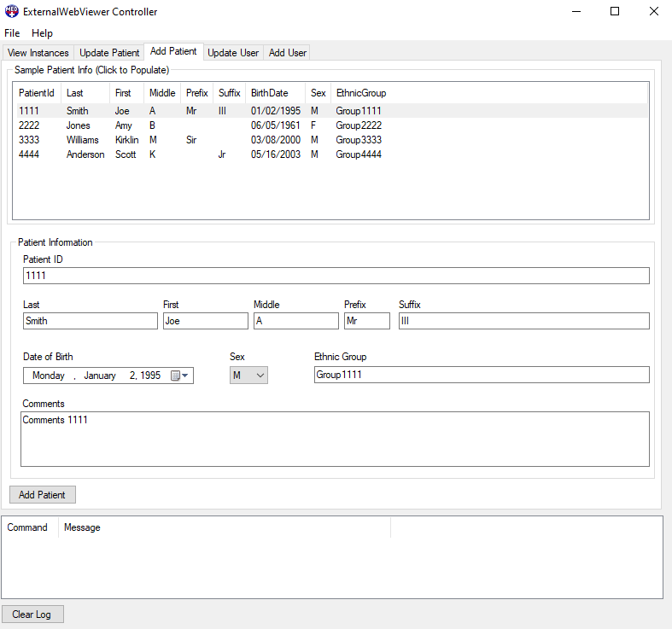Click the First column header in list
Screen dimensions: 672x629
(126, 93)
